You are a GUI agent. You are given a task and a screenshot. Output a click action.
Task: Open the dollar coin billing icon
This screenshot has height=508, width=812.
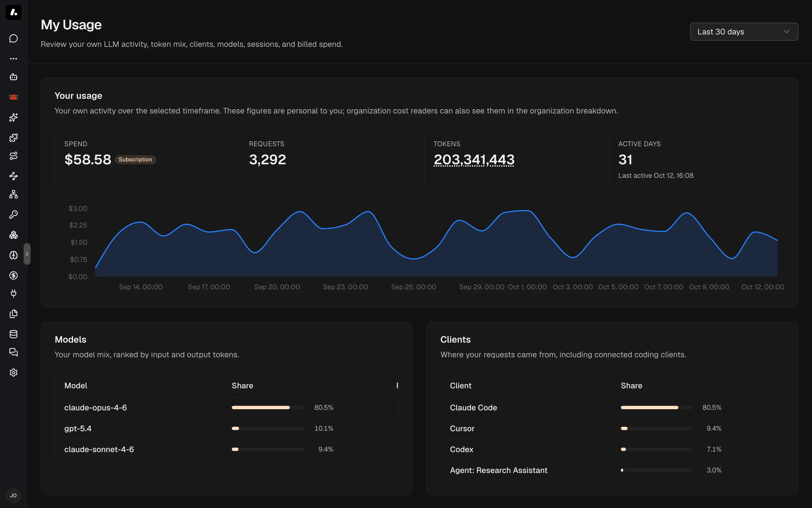pyautogui.click(x=14, y=275)
